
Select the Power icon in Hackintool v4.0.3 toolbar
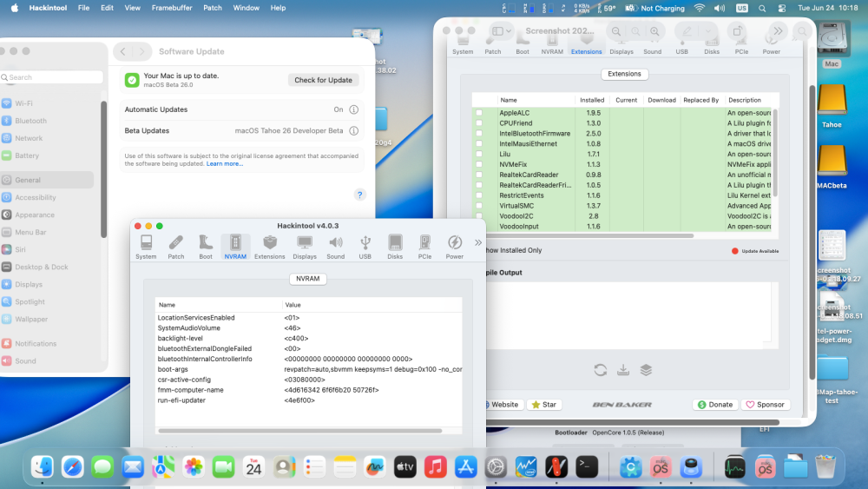tap(455, 242)
